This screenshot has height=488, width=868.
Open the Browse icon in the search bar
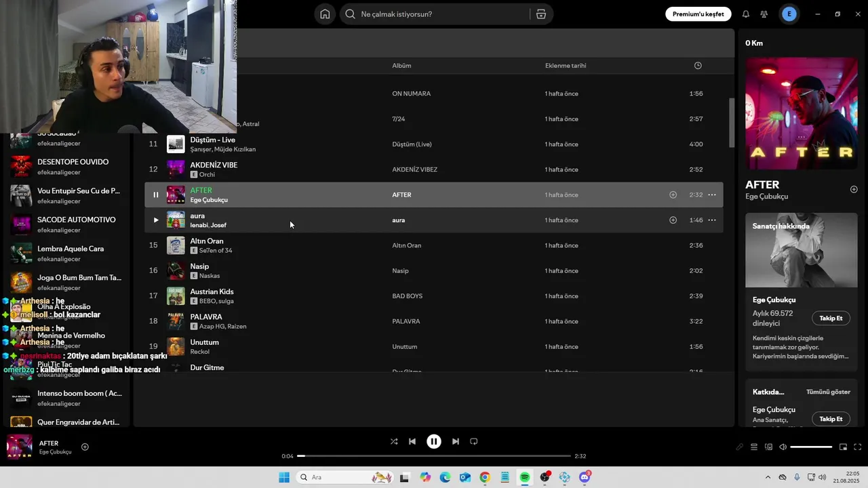(540, 14)
